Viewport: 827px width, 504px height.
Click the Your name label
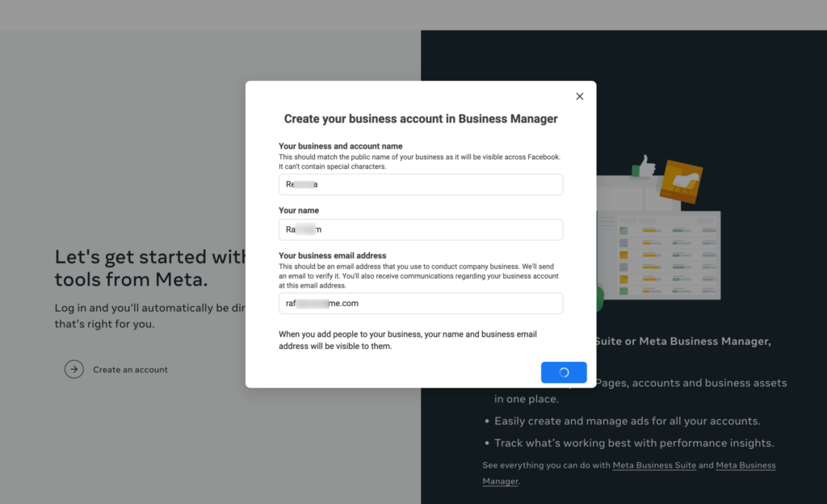299,210
